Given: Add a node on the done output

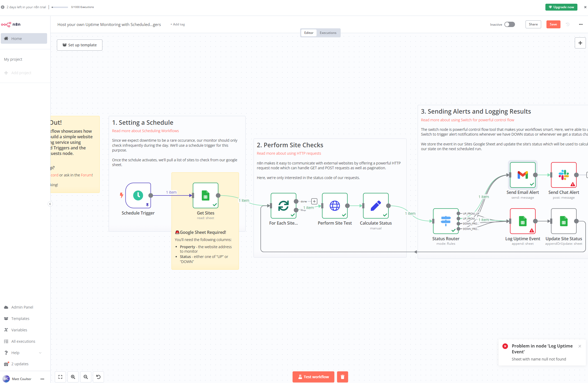Looking at the screenshot, I should (x=314, y=201).
